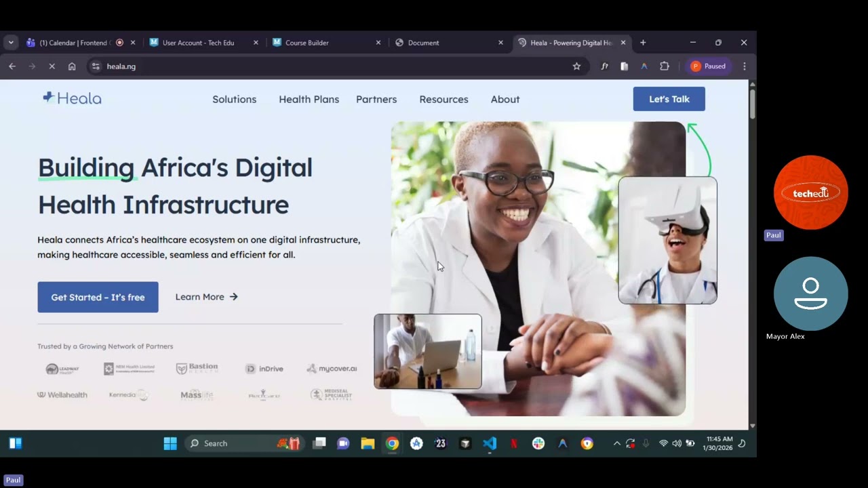Switch to Google Chrome on the taskbar

pos(392,443)
